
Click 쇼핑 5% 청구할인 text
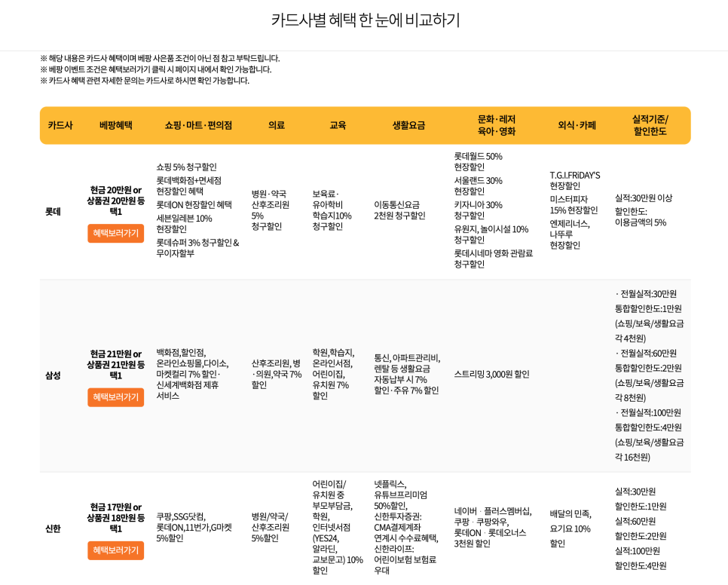[x=187, y=167]
